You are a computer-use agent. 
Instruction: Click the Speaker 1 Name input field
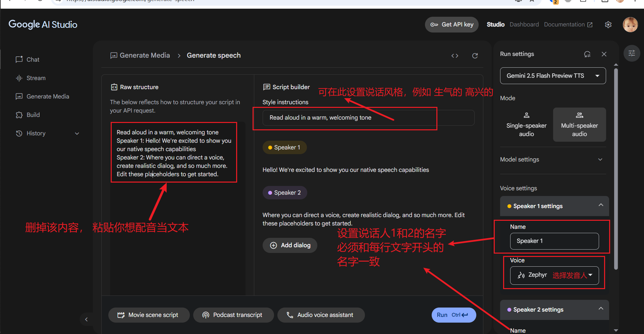pos(554,241)
